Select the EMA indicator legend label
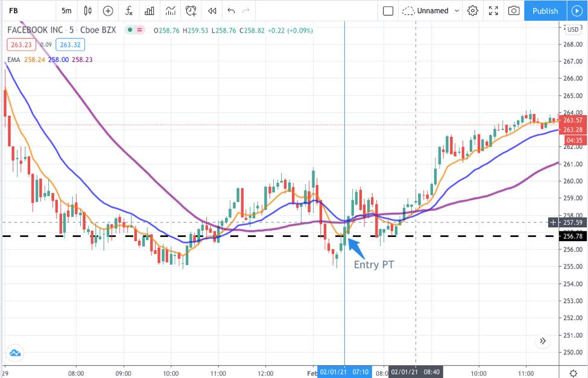 click(14, 60)
